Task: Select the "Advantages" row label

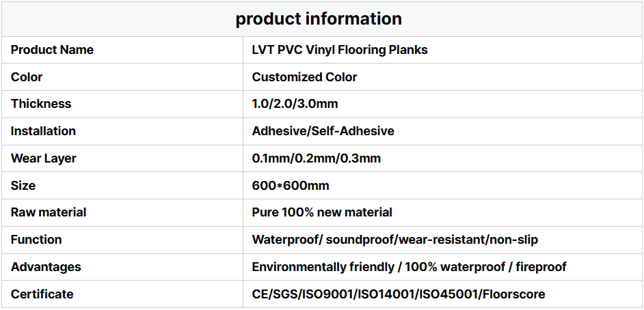Action: click(46, 267)
